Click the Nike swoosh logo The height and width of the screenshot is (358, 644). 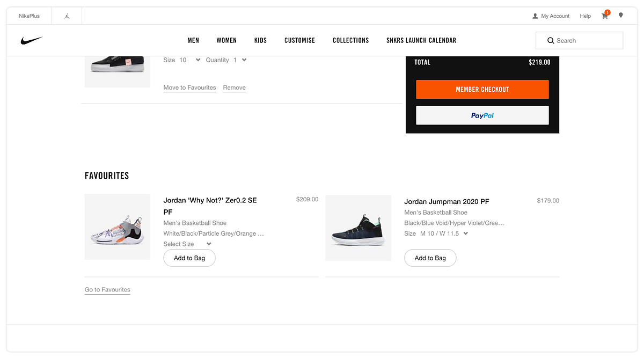click(31, 40)
